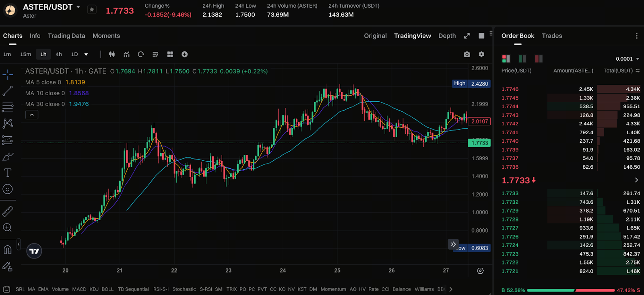Open the emoji sticker tool
The height and width of the screenshot is (295, 644).
pos(8,189)
